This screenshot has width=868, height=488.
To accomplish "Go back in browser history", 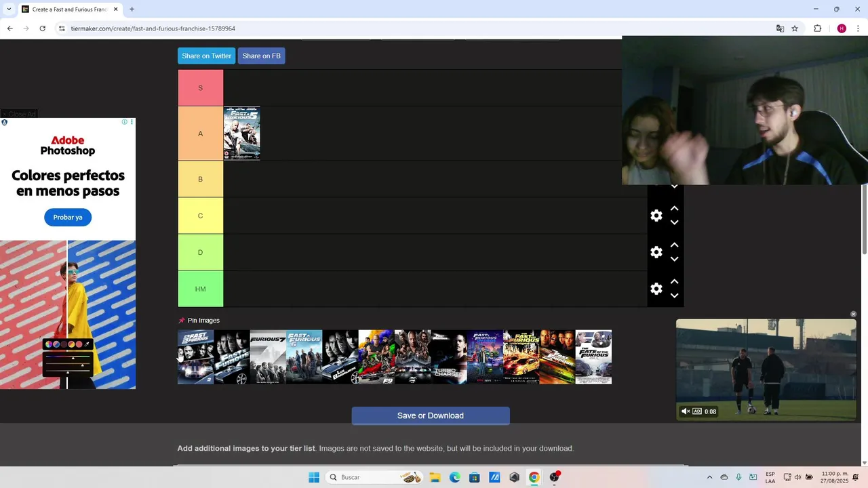I will [x=9, y=28].
